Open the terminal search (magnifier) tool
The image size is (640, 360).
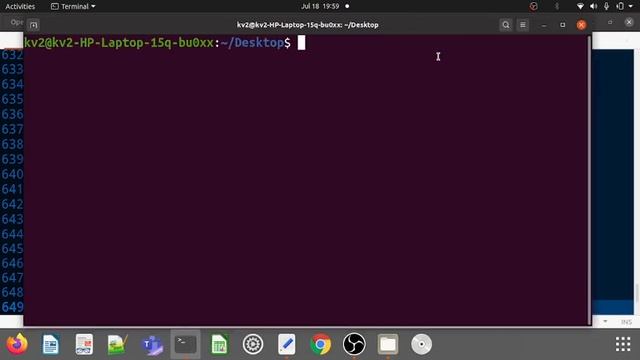pyautogui.click(x=506, y=25)
